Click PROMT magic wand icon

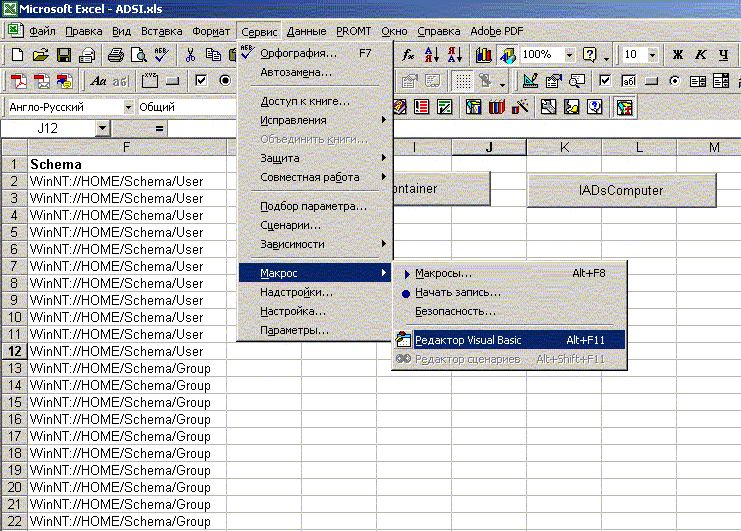[520, 107]
